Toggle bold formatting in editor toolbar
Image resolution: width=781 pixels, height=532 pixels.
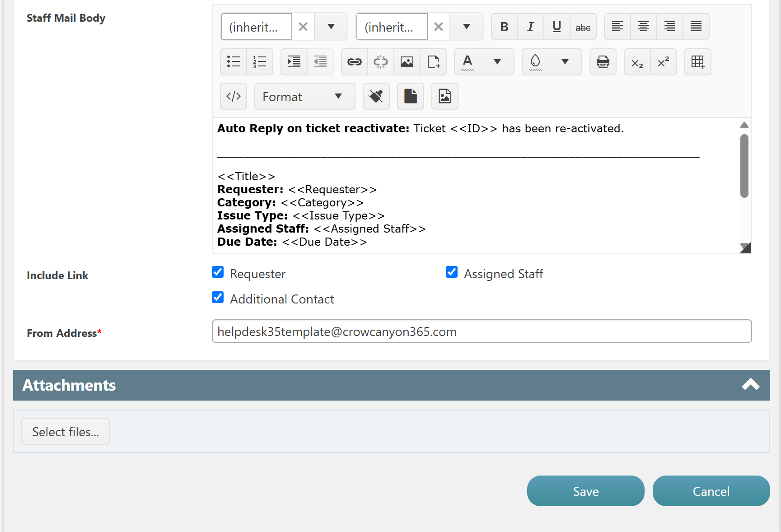pos(504,27)
